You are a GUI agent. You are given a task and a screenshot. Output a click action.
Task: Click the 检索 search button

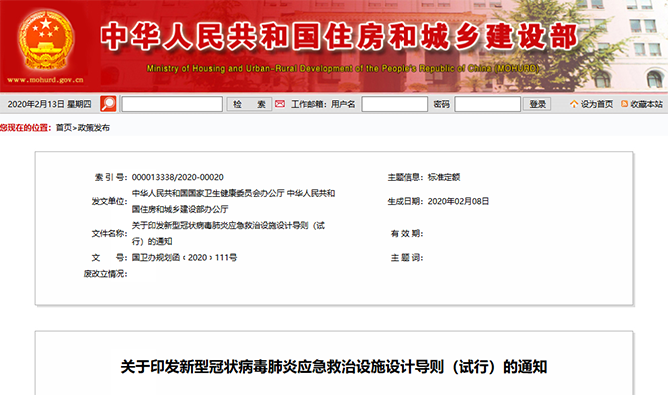click(249, 104)
